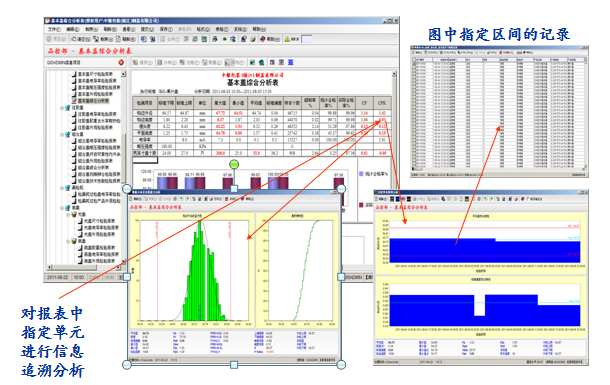Click the blue lines layout icon
The image size is (610, 385).
[290, 62]
